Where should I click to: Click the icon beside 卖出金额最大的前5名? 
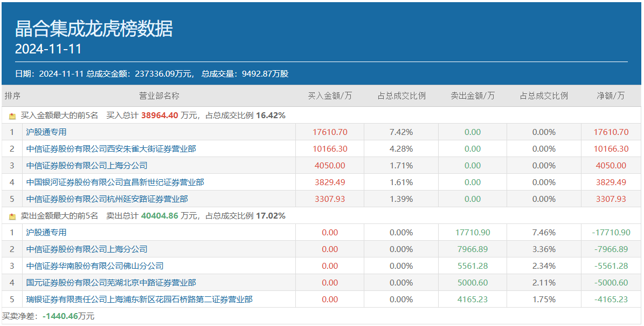click(12, 216)
